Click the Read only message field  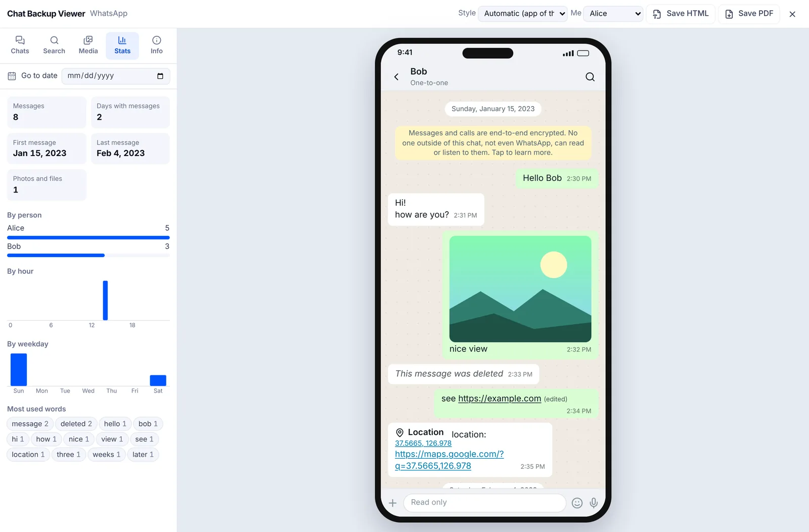click(x=484, y=503)
